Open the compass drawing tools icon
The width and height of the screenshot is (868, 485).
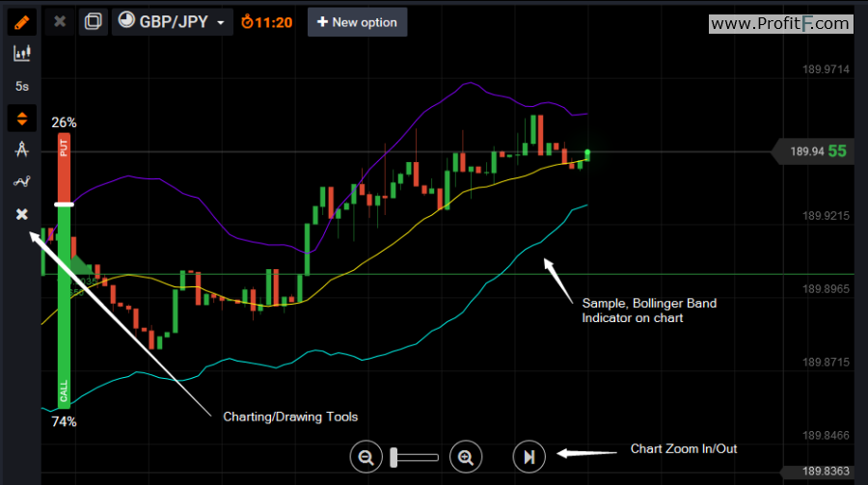pos(21,149)
